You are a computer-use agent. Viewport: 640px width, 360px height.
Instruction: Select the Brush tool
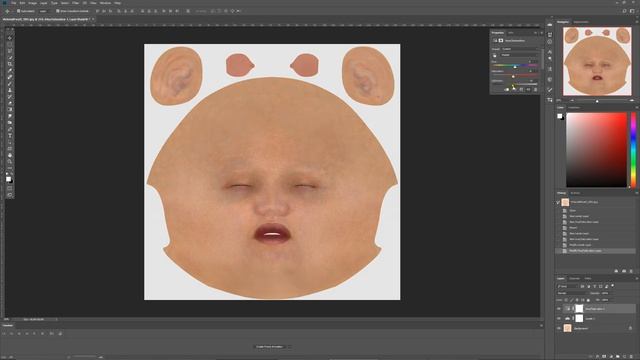click(x=10, y=84)
